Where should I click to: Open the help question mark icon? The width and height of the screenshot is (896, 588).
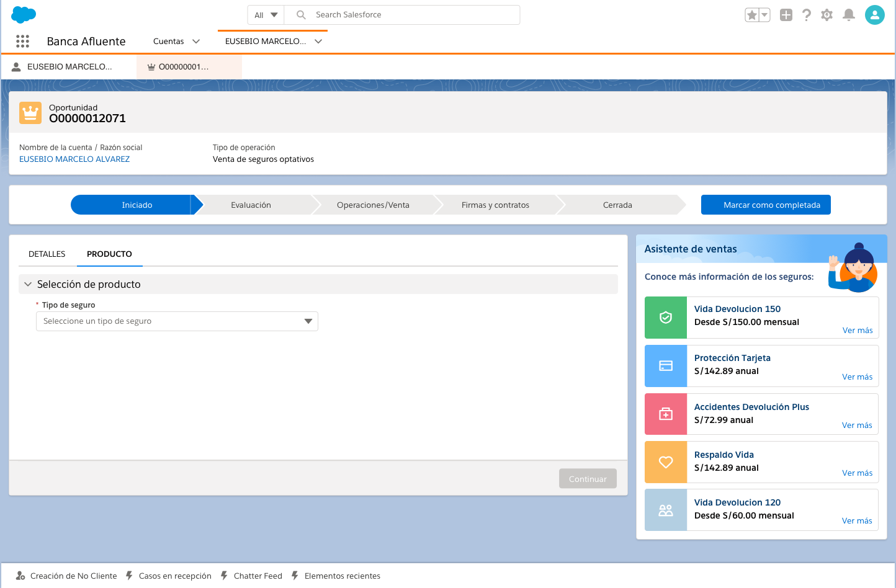pos(807,15)
